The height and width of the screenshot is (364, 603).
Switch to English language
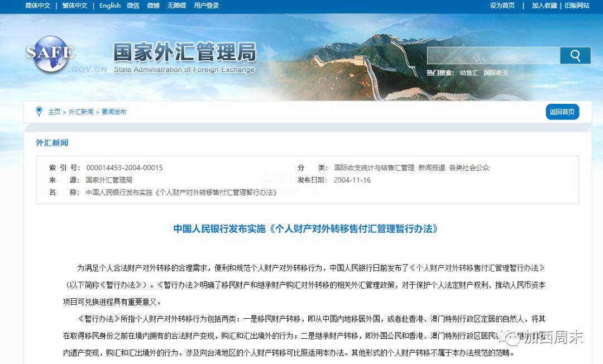pos(110,6)
